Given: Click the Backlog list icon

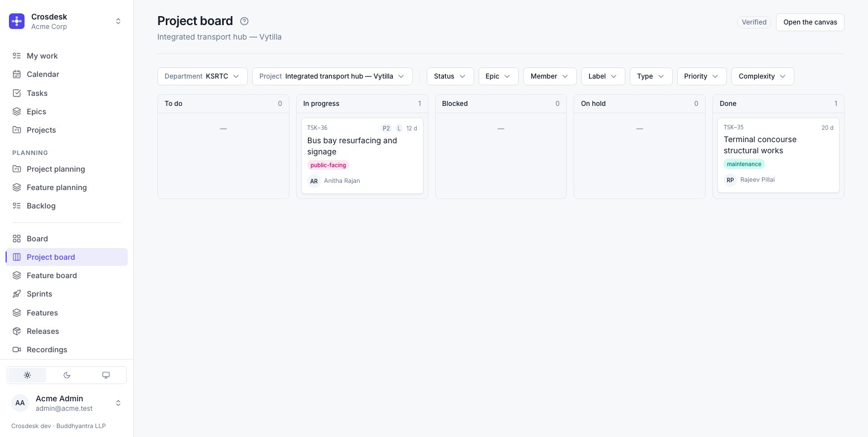Looking at the screenshot, I should (x=17, y=206).
